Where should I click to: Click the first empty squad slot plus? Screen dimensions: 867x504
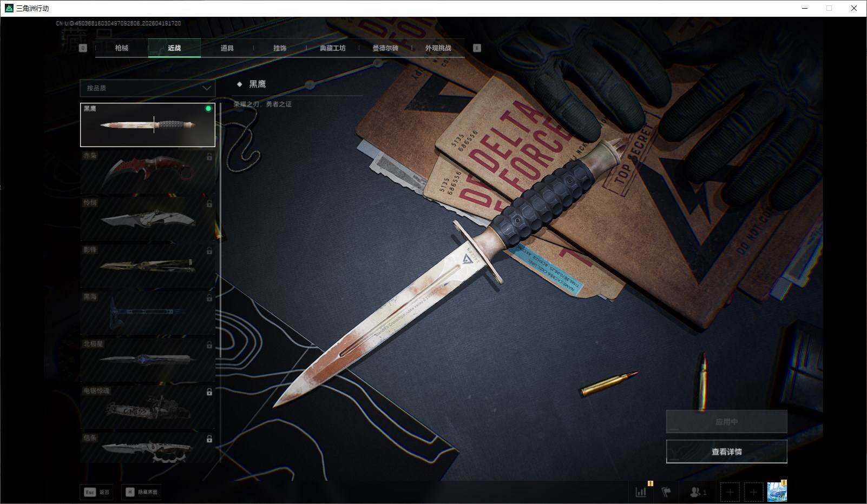tap(730, 492)
